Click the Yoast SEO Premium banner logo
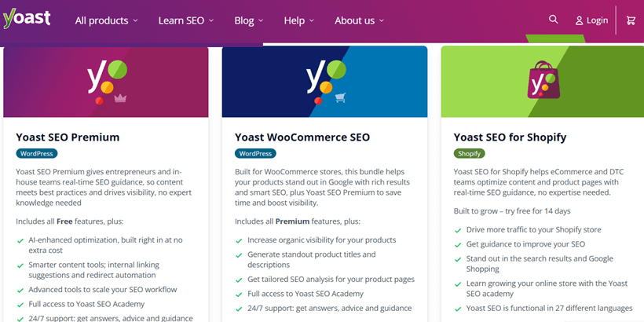Viewport: 644px width, 322px height. (x=107, y=82)
